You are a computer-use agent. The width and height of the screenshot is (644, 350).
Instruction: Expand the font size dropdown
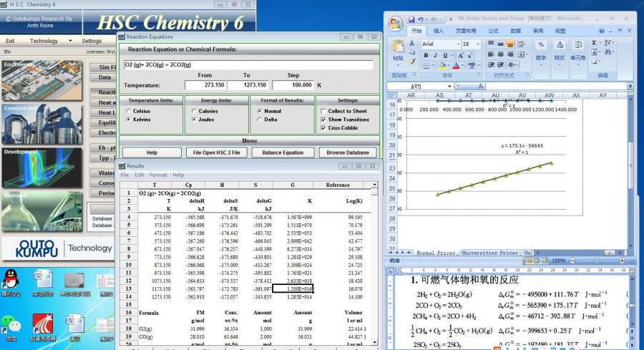(477, 44)
